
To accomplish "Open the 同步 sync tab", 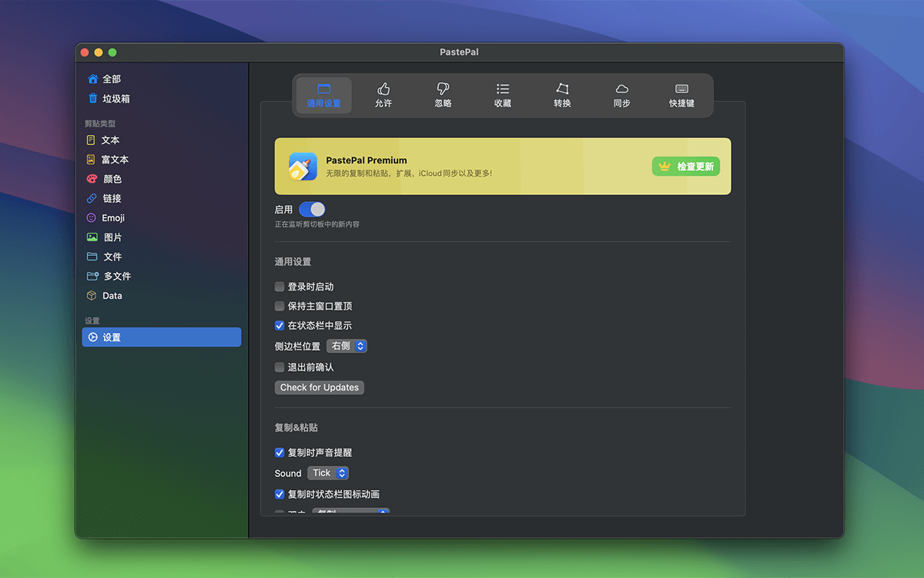I will [x=622, y=96].
